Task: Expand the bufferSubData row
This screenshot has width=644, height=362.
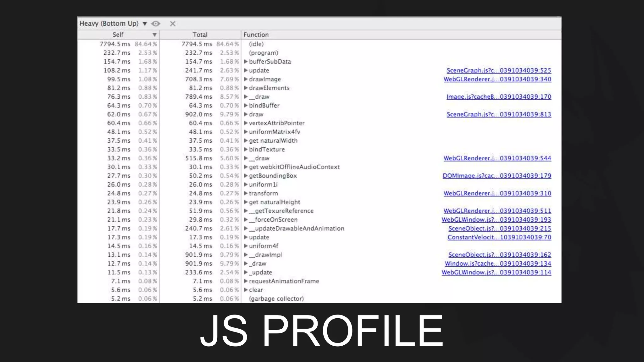Action: [x=246, y=62]
